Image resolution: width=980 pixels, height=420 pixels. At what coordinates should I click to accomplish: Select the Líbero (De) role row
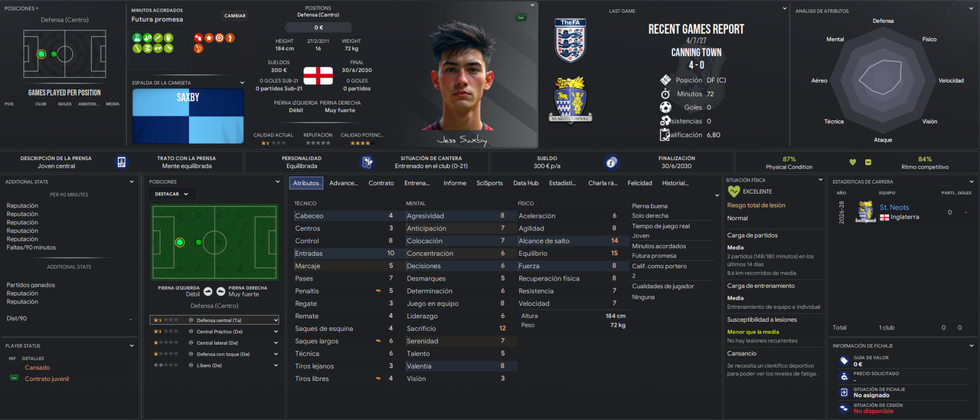(214, 366)
